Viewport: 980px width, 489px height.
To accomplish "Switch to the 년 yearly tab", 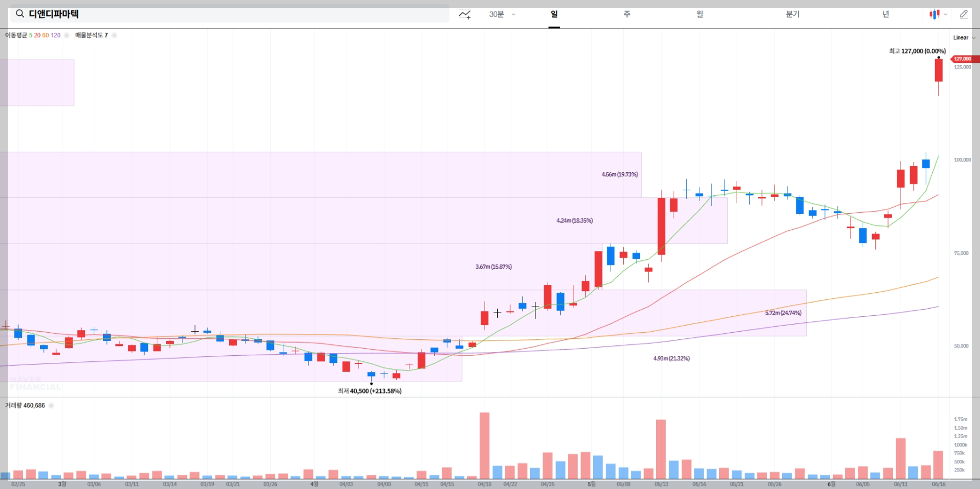I will (x=885, y=14).
